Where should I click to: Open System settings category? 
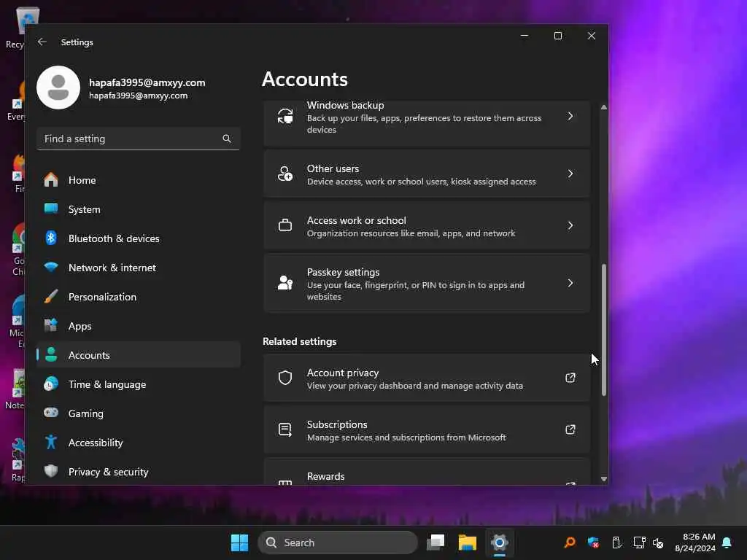click(x=138, y=209)
